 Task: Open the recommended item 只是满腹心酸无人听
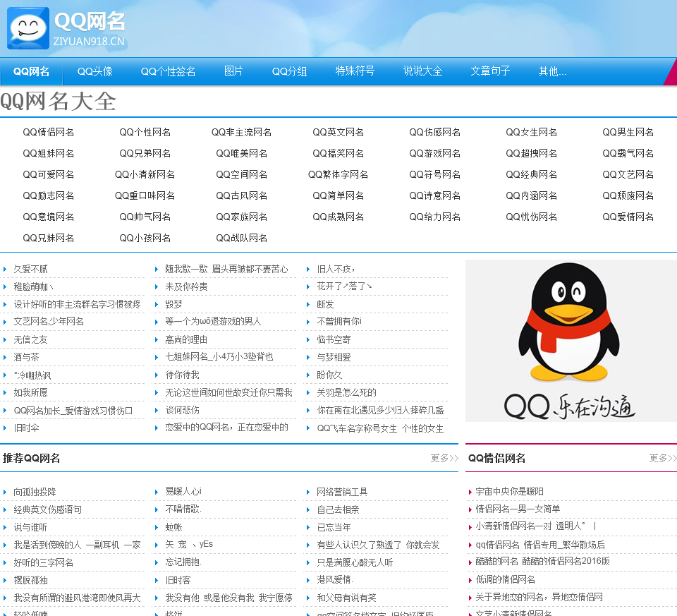[x=355, y=562]
